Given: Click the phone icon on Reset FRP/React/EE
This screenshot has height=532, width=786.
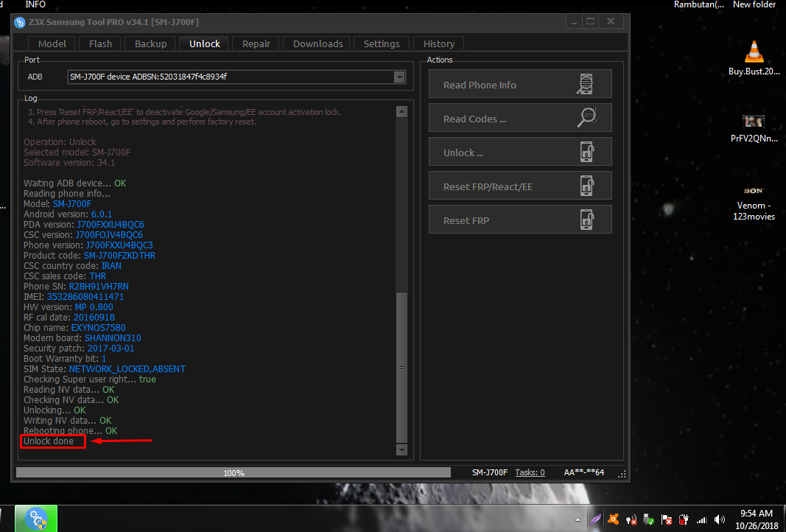Looking at the screenshot, I should pos(587,186).
